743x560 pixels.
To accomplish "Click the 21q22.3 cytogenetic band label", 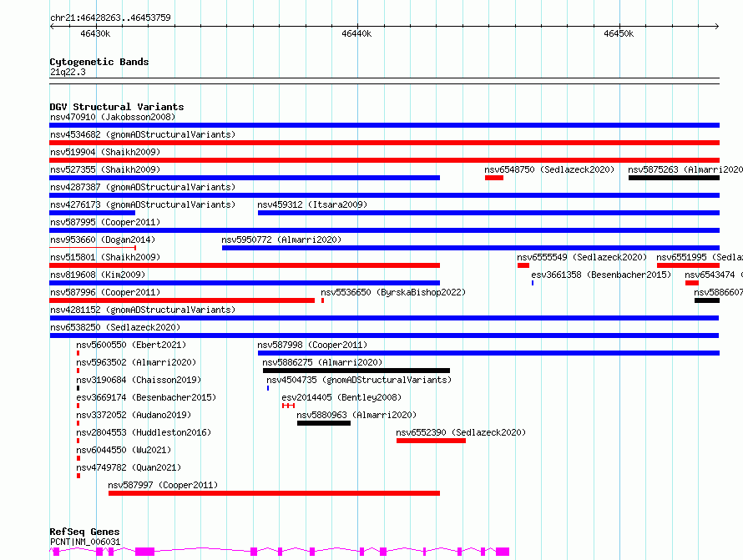I will click(x=68, y=72).
